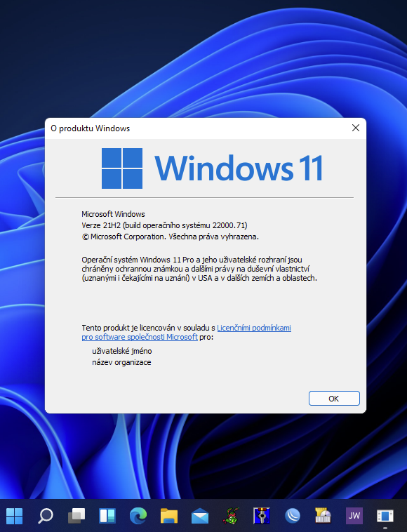
Task: Open the blue sphere app on taskbar
Action: coord(293,516)
